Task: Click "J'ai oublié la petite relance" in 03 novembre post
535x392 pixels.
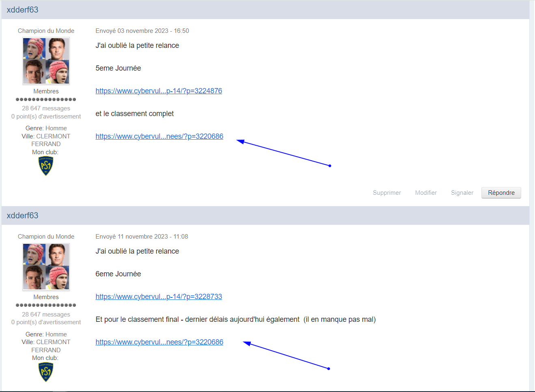Action: coord(137,45)
